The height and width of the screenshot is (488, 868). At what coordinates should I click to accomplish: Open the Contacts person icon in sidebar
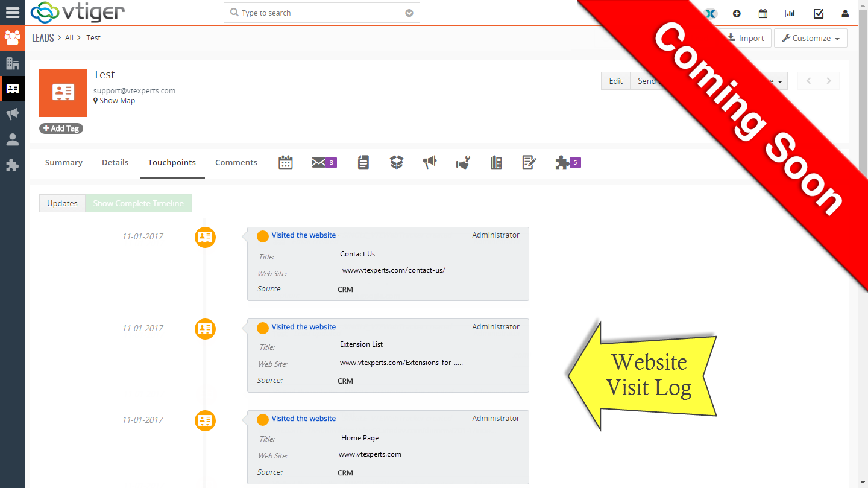(x=13, y=139)
